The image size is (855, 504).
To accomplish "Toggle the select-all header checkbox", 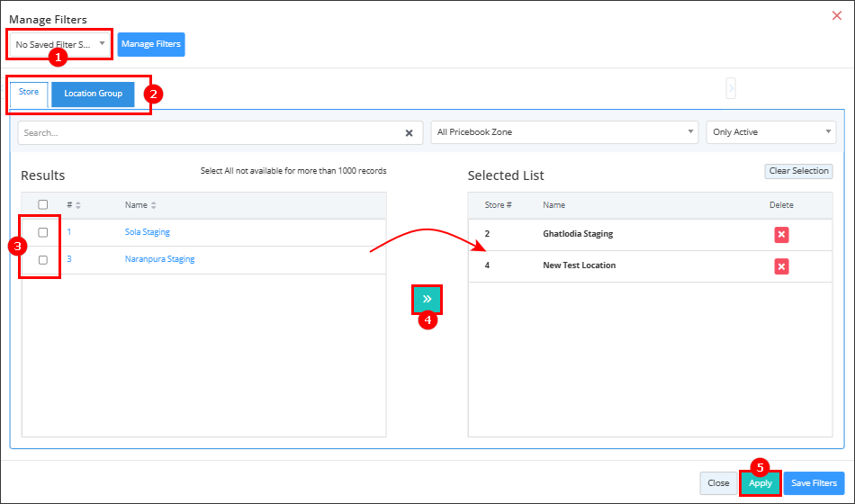I will tap(43, 204).
